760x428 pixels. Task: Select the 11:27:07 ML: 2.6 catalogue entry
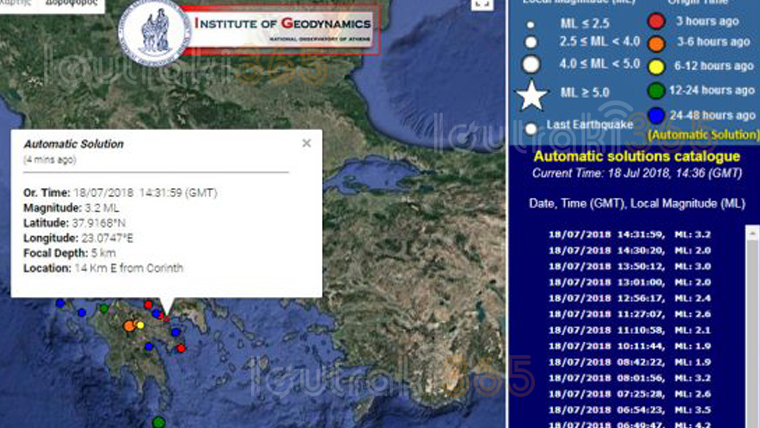coord(629,315)
